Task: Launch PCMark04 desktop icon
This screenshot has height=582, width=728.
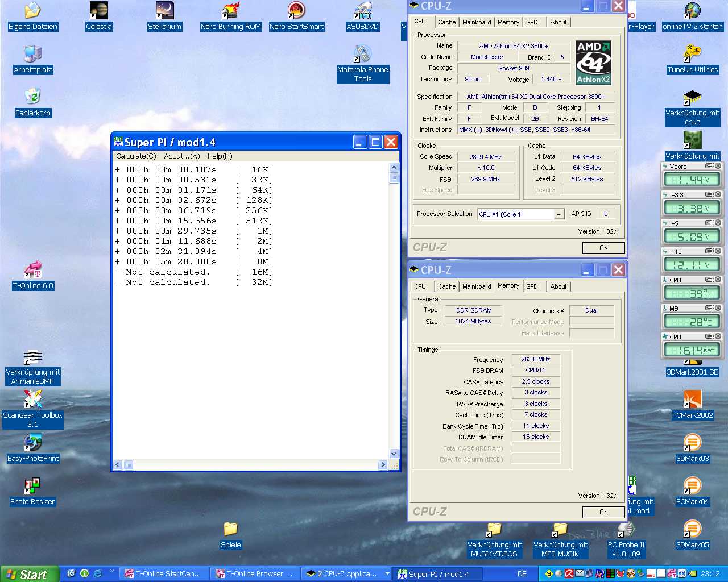Action: tap(692, 491)
